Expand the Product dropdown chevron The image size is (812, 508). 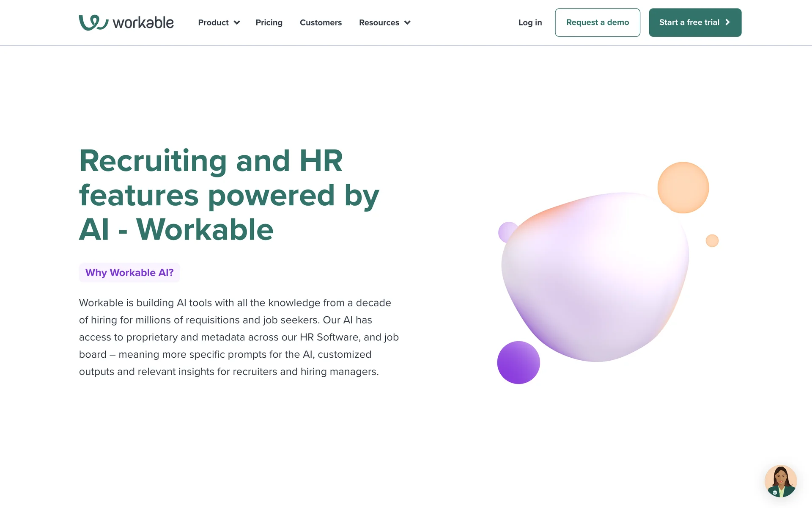click(237, 23)
